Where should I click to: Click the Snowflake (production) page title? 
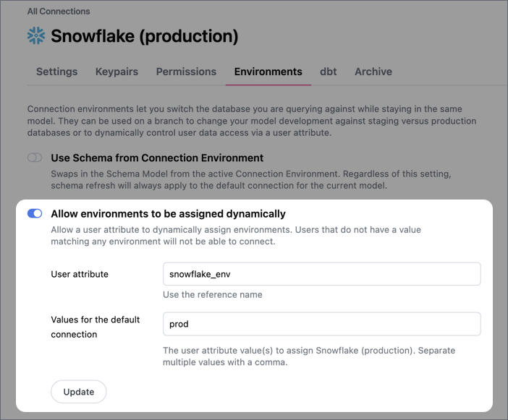144,36
